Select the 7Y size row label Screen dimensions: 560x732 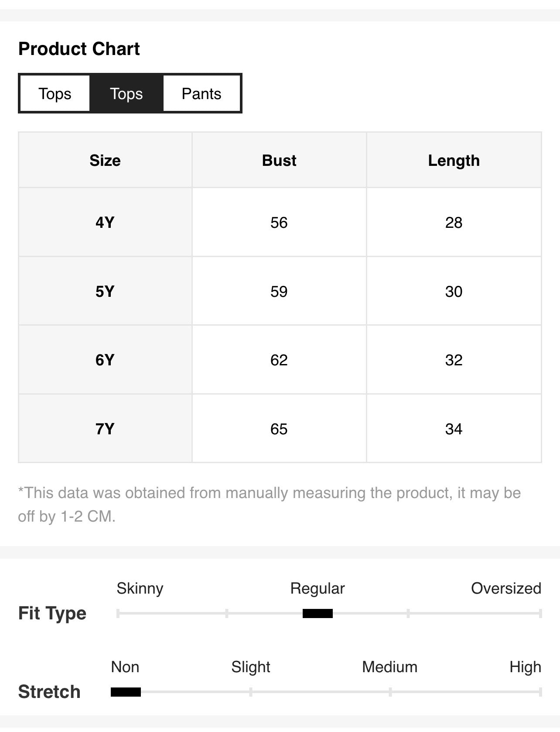[x=105, y=429]
